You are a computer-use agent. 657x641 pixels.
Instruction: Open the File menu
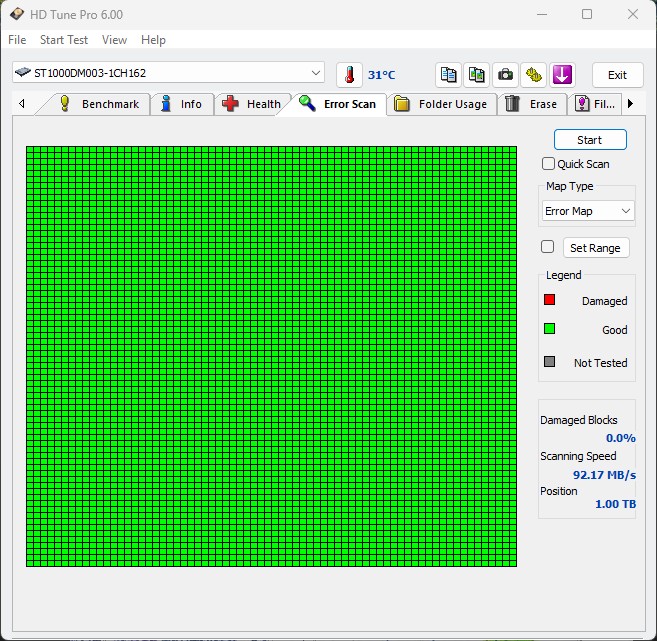coord(17,40)
